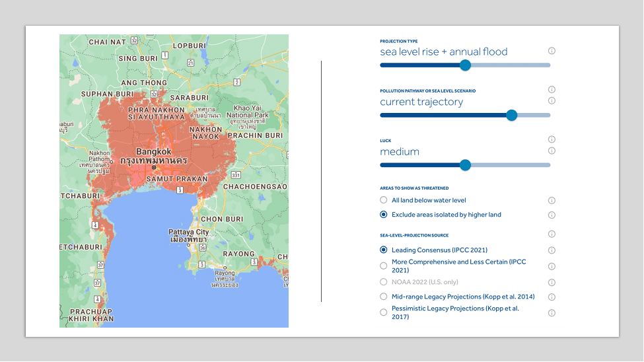This screenshot has height=362, width=644.
Task: Click info icon for All land below water level
Action: (552, 201)
